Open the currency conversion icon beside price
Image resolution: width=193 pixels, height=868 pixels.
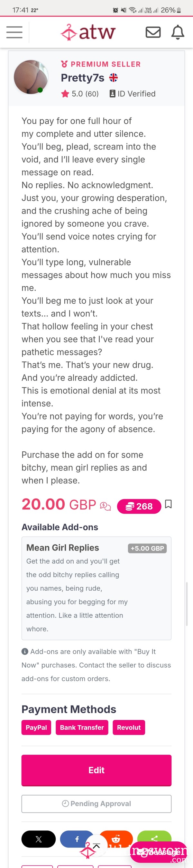[105, 506]
